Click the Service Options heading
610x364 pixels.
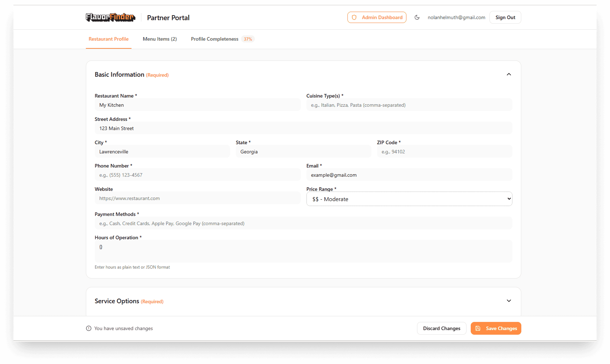pos(117,301)
